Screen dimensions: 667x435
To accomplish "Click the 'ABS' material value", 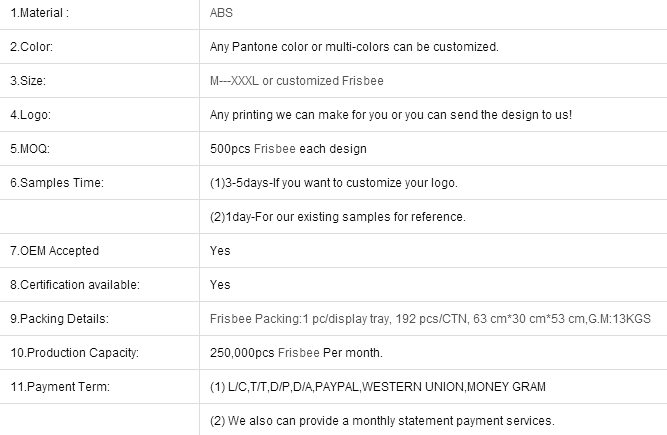I will (220, 13).
